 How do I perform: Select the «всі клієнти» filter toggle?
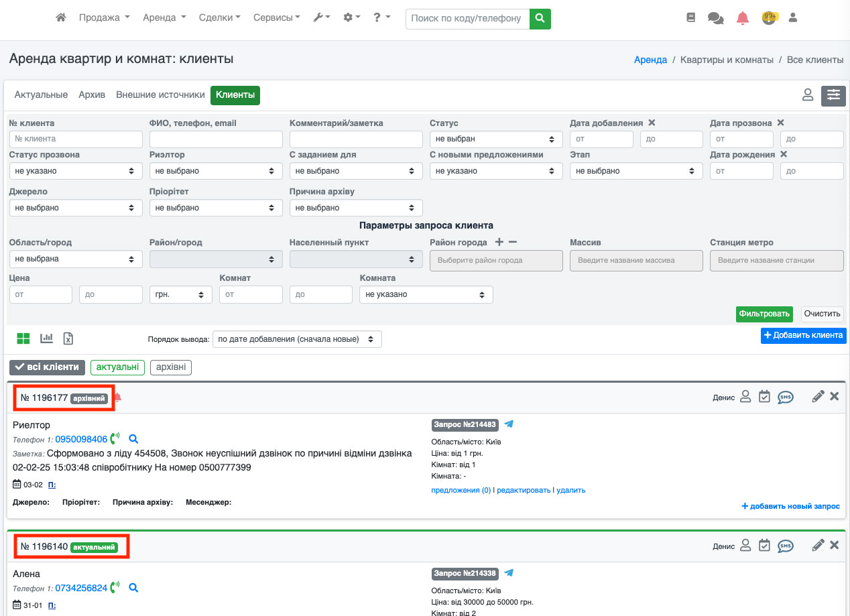point(48,367)
